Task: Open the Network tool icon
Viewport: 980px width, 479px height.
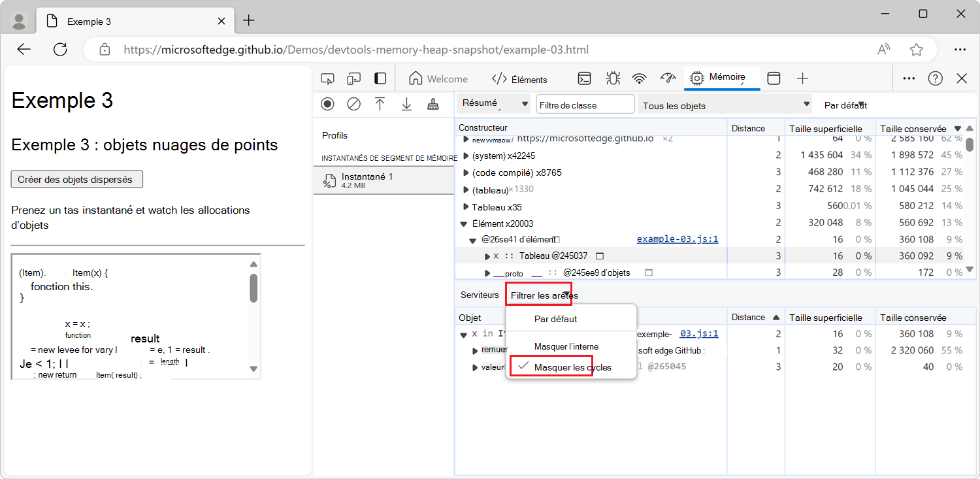Action: 639,79
